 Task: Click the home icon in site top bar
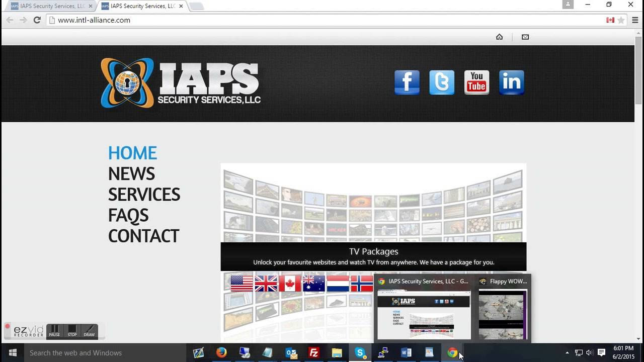pyautogui.click(x=499, y=37)
